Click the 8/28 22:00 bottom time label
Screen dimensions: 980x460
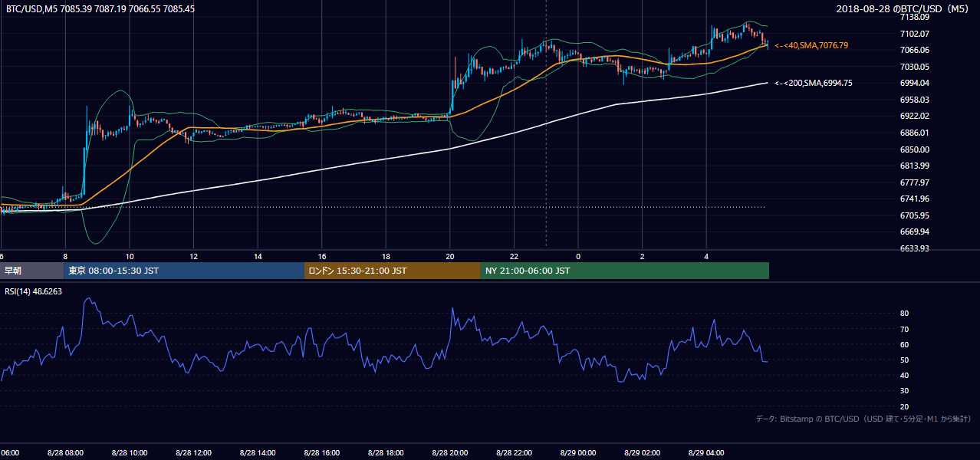coord(514,452)
